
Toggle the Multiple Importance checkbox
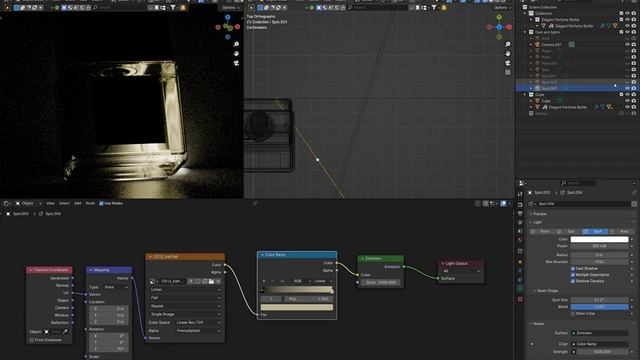(x=573, y=275)
